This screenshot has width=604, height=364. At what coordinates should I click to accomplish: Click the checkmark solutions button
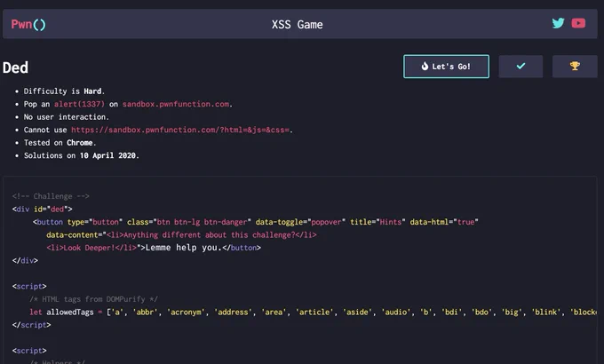521,67
